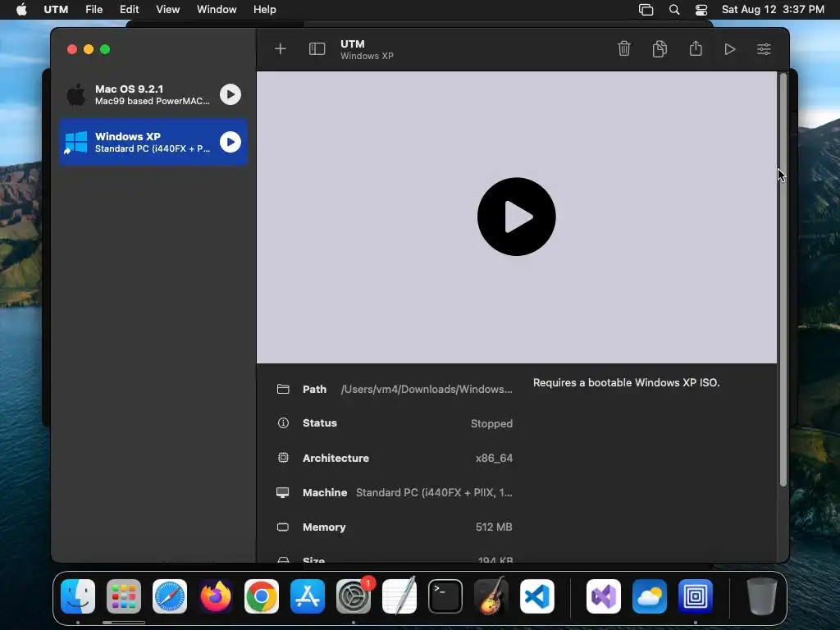Share the VM using the share icon
The width and height of the screenshot is (840, 630).
pos(696,48)
